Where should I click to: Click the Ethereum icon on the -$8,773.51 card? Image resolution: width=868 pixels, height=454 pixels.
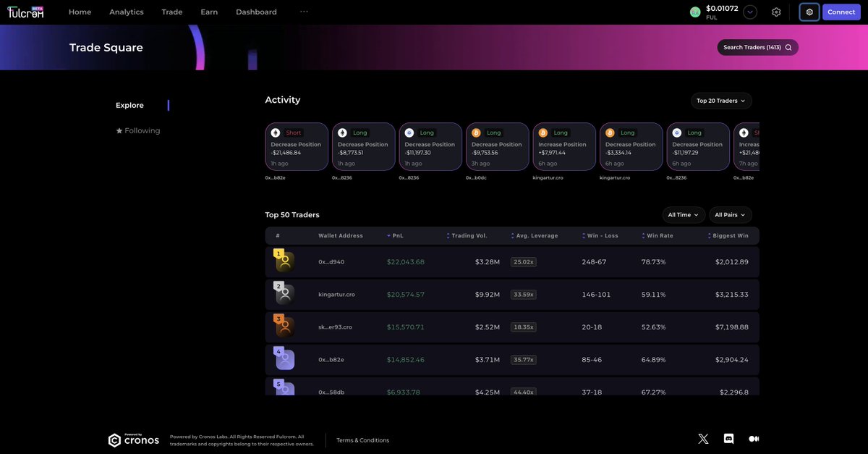(342, 133)
